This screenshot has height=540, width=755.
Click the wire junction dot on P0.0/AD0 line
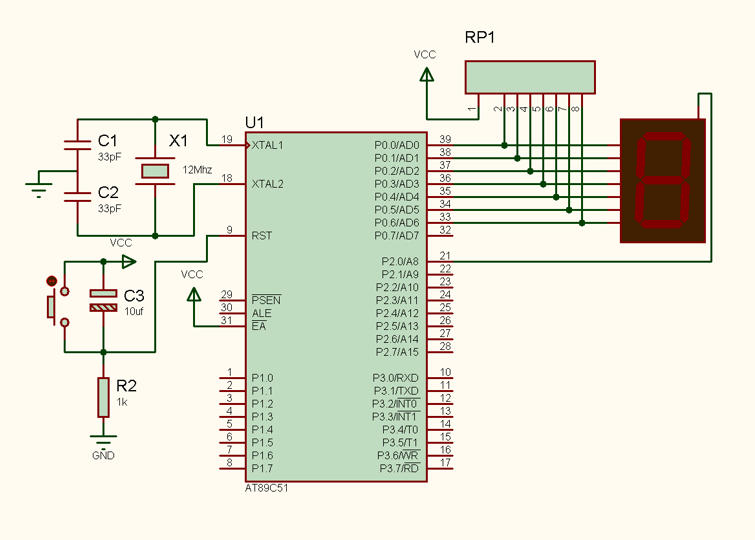click(504, 145)
